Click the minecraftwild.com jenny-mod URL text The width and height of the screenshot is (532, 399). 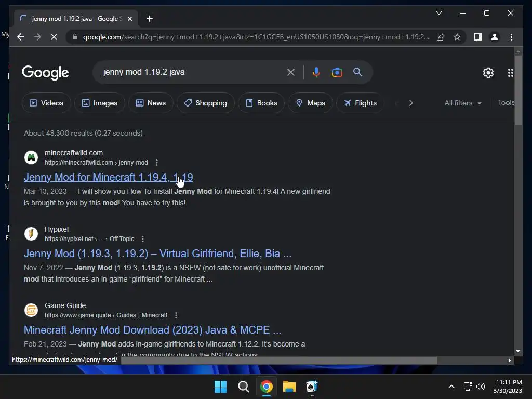tap(96, 163)
